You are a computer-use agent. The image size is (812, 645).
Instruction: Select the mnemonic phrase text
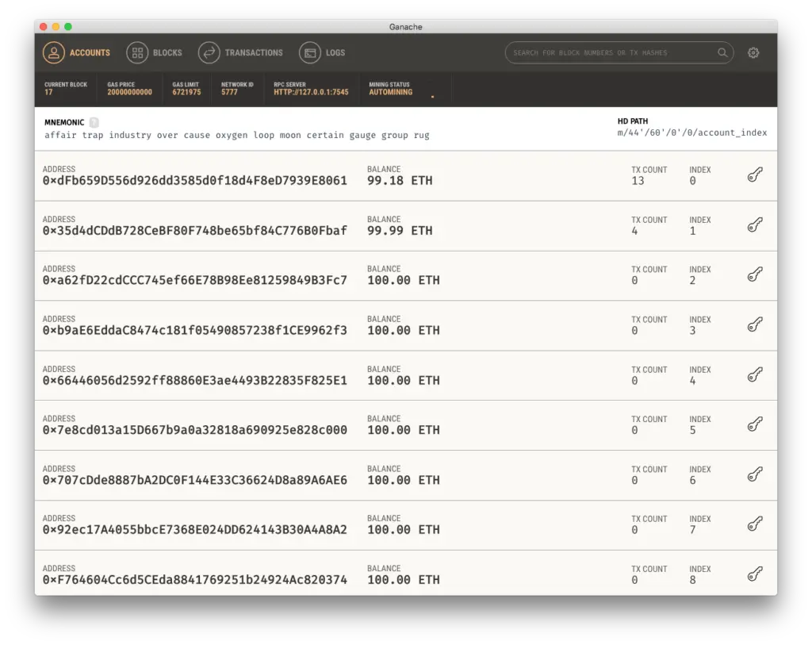pyautogui.click(x=236, y=135)
